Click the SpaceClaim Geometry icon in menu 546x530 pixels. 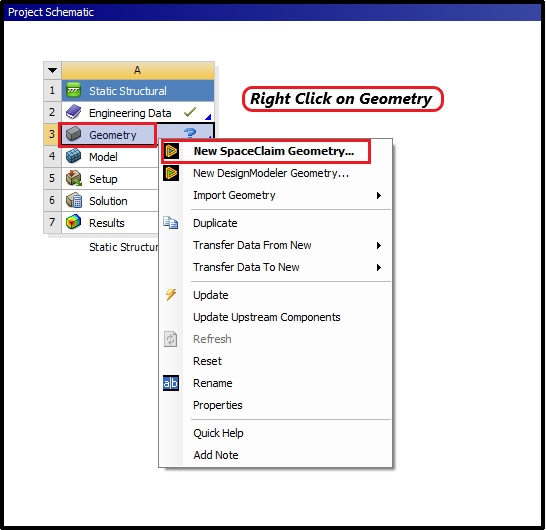(171, 151)
